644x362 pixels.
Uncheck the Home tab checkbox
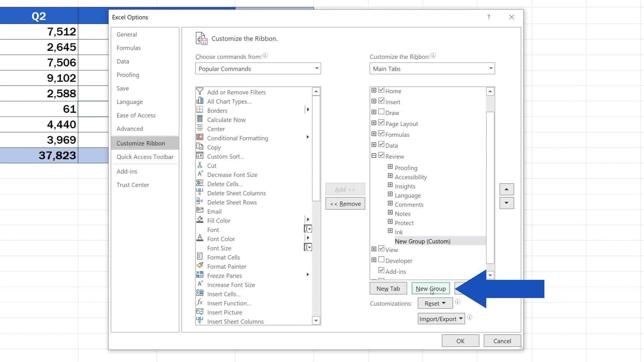[x=381, y=90]
